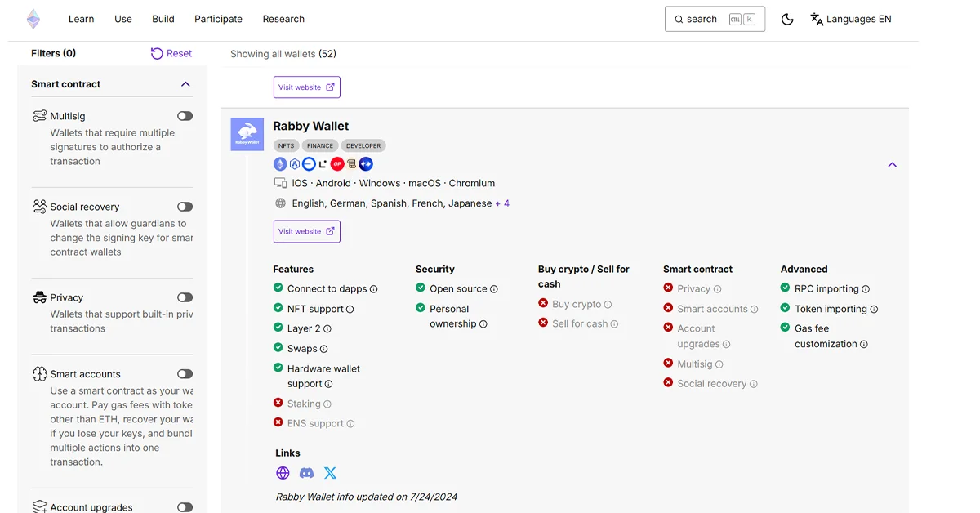Viewport: 980px width, 513px height.
Task: Collapse the Smart contract filter section
Action: pos(185,84)
